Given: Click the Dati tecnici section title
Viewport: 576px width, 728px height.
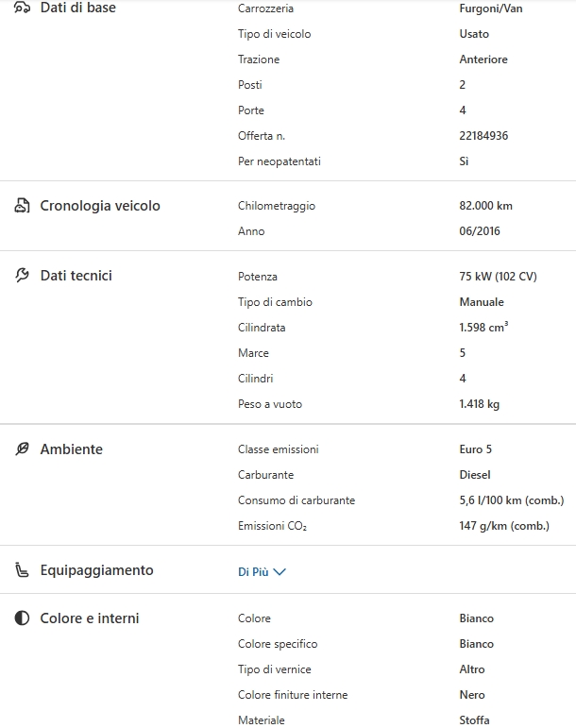Looking at the screenshot, I should [x=76, y=276].
